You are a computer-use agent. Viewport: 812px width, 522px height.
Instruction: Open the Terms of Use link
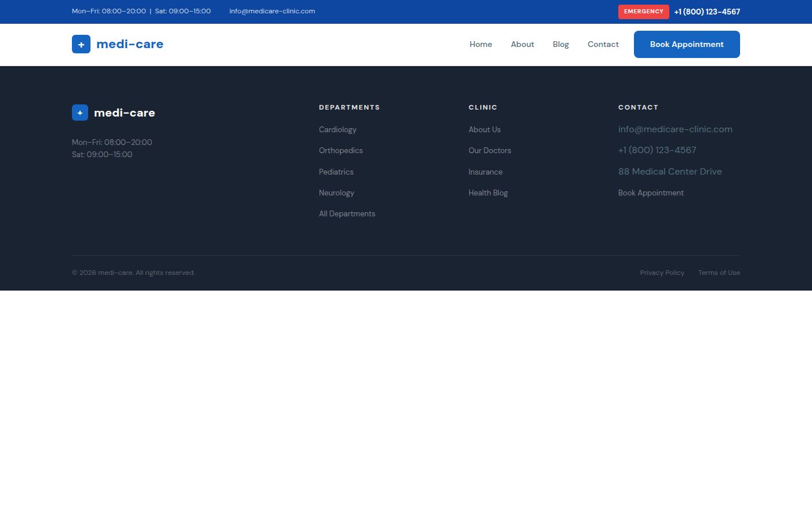tap(719, 273)
